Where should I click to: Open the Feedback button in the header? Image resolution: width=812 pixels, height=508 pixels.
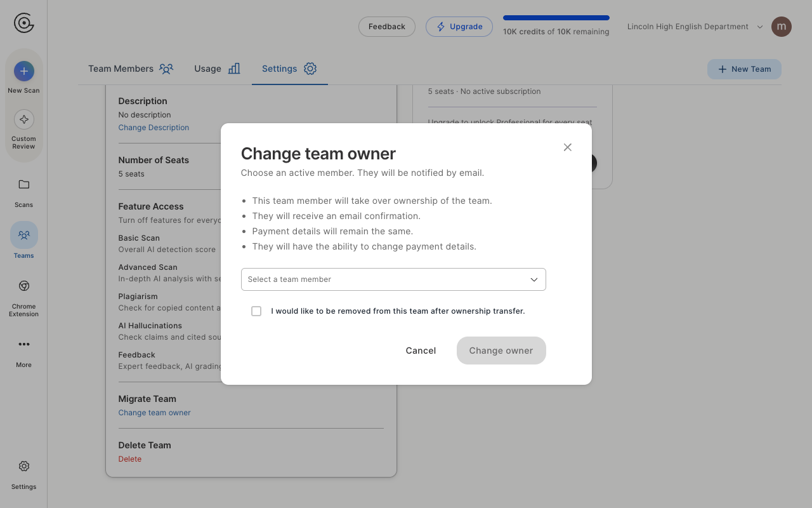(387, 27)
